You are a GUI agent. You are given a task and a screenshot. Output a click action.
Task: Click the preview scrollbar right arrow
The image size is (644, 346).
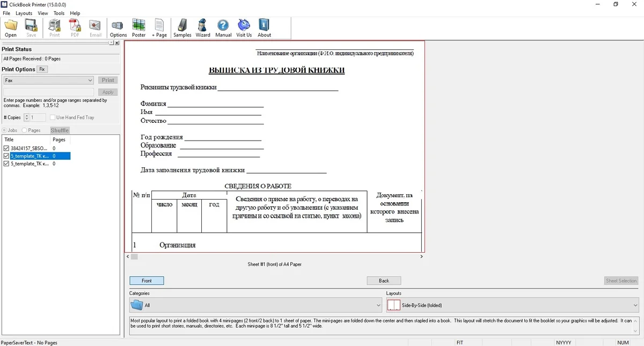[x=421, y=257]
